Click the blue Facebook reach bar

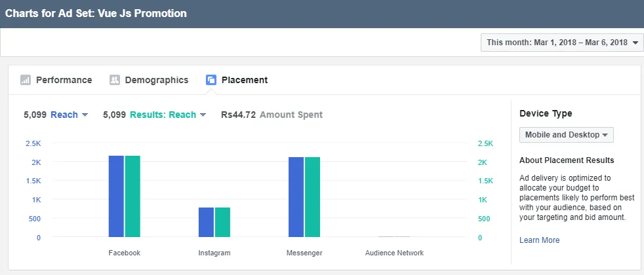point(116,196)
